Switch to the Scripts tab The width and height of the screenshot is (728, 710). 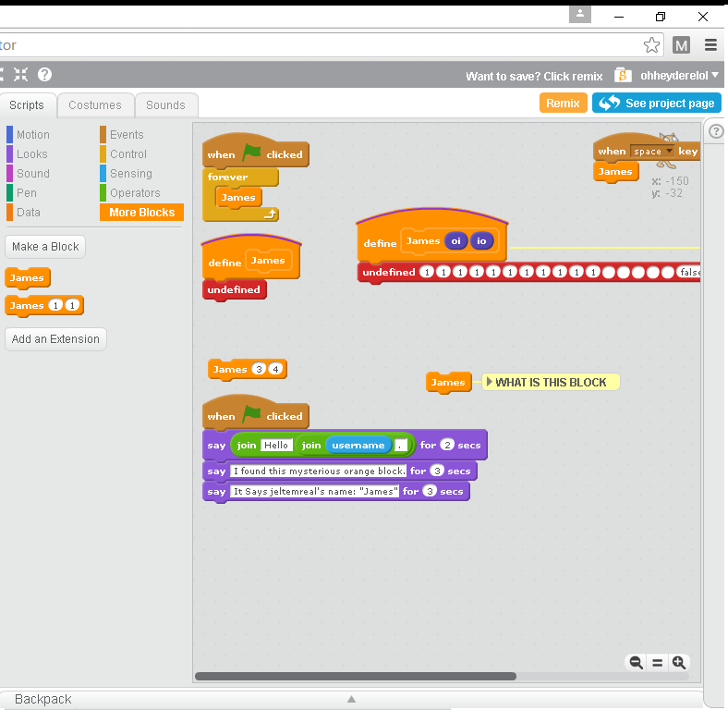pos(27,105)
